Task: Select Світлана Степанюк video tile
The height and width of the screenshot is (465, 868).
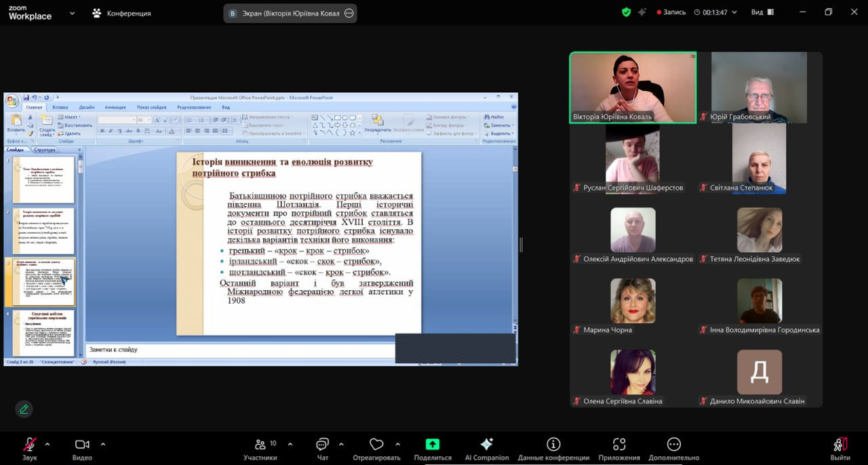Action: (x=759, y=159)
